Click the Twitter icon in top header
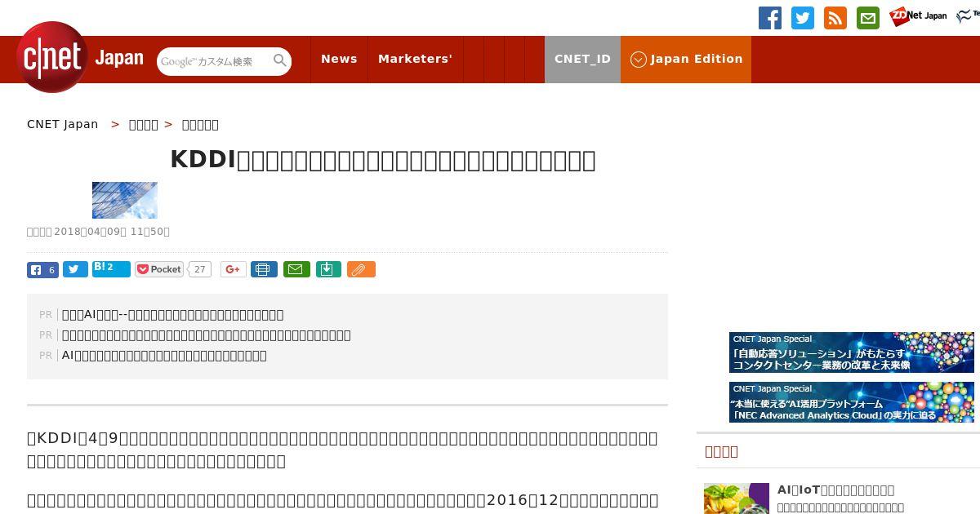This screenshot has width=980, height=514. 803,18
